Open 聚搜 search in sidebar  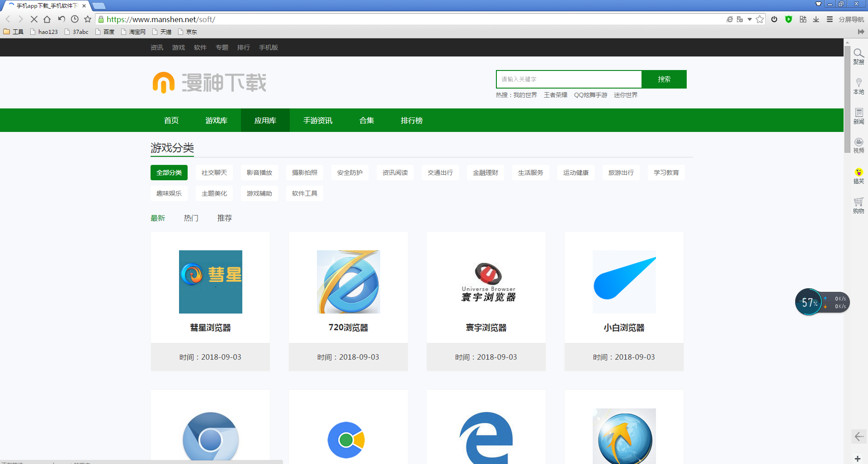[859, 56]
